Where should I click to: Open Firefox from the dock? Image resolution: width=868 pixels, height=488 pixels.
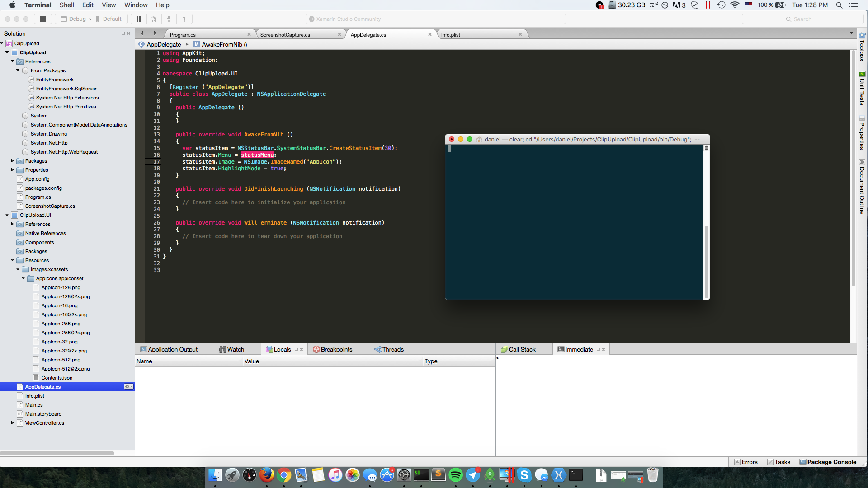267,475
